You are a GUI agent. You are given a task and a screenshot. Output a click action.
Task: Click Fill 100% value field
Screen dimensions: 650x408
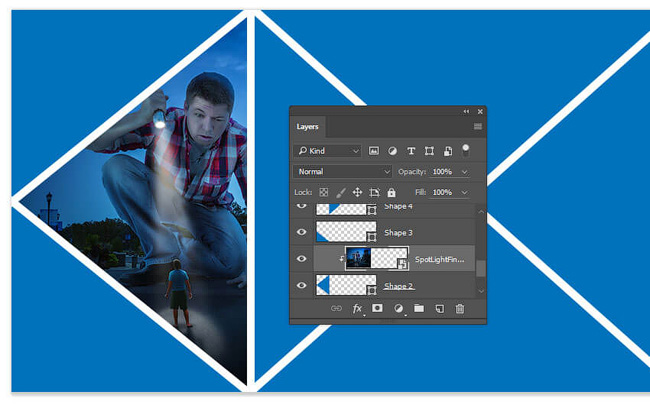click(x=443, y=192)
